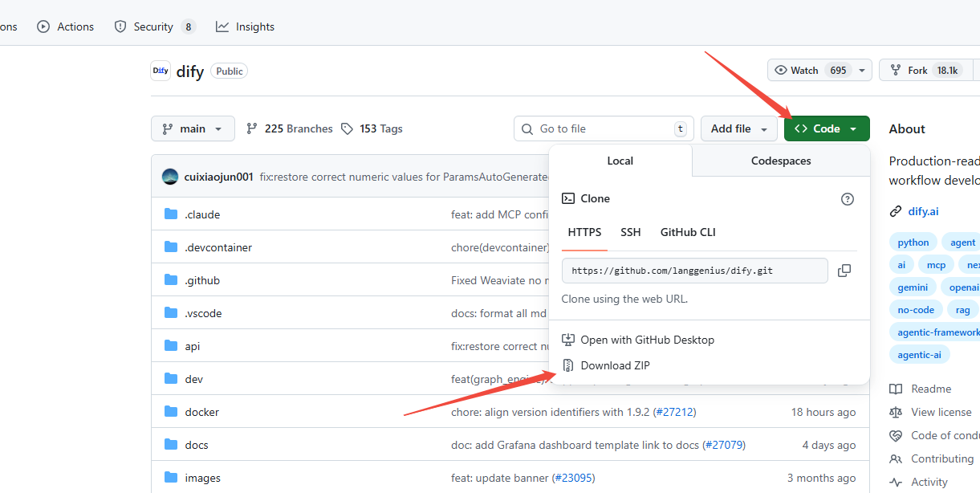
Task: Open the Add file dropdown
Action: (x=739, y=128)
